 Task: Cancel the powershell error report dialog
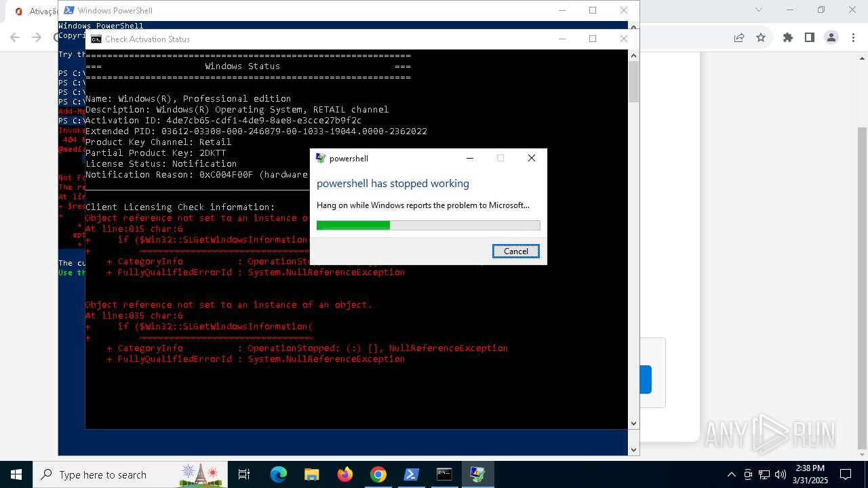click(x=515, y=251)
